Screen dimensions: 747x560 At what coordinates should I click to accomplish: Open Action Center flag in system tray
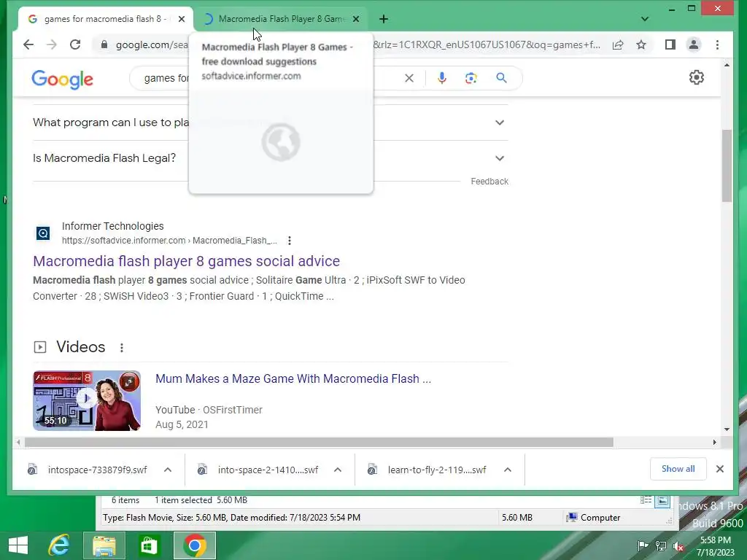(643, 545)
